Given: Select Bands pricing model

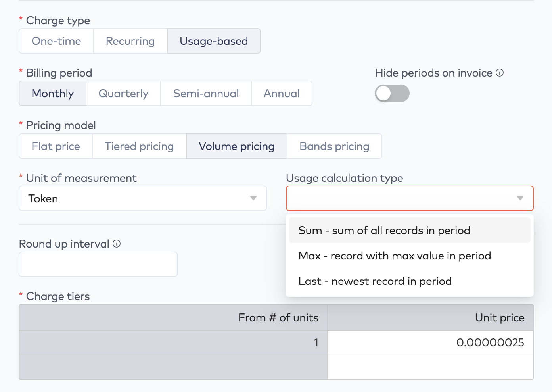Looking at the screenshot, I should pos(334,146).
